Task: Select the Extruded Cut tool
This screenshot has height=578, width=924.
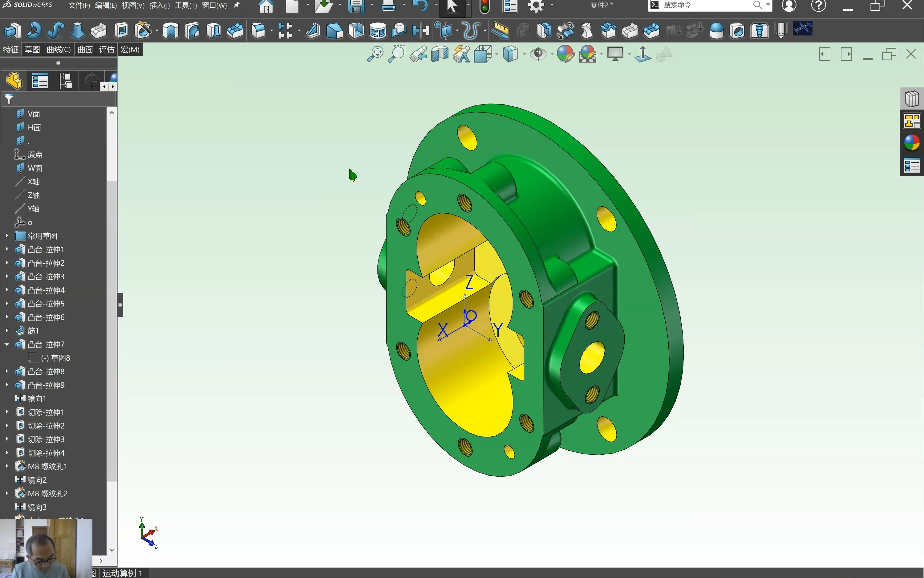Action: point(121,31)
